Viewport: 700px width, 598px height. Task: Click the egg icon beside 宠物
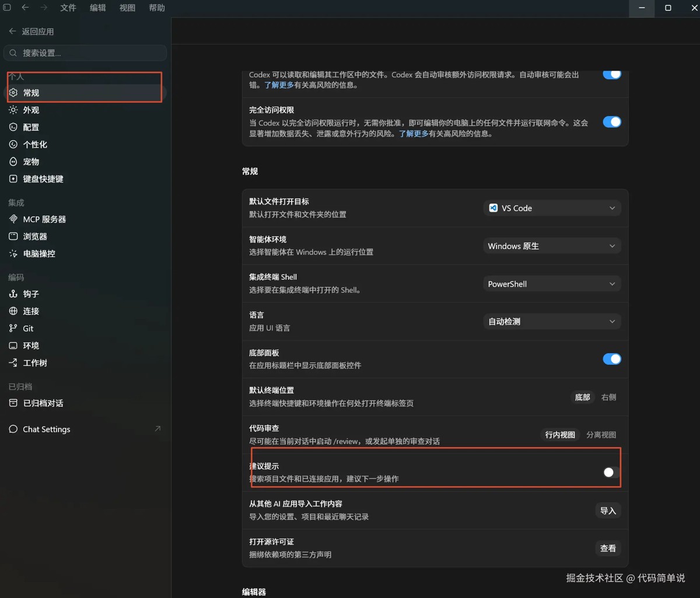(x=13, y=161)
